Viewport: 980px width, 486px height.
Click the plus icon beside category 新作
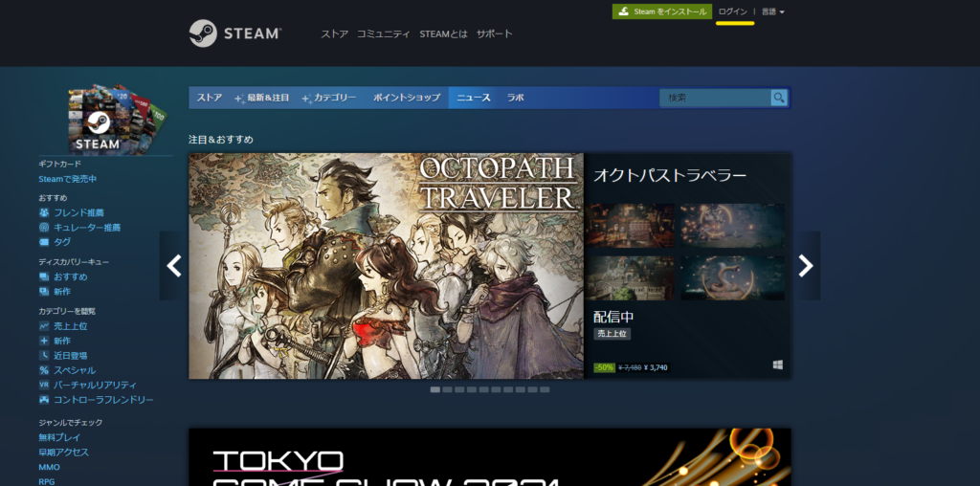pos(44,342)
